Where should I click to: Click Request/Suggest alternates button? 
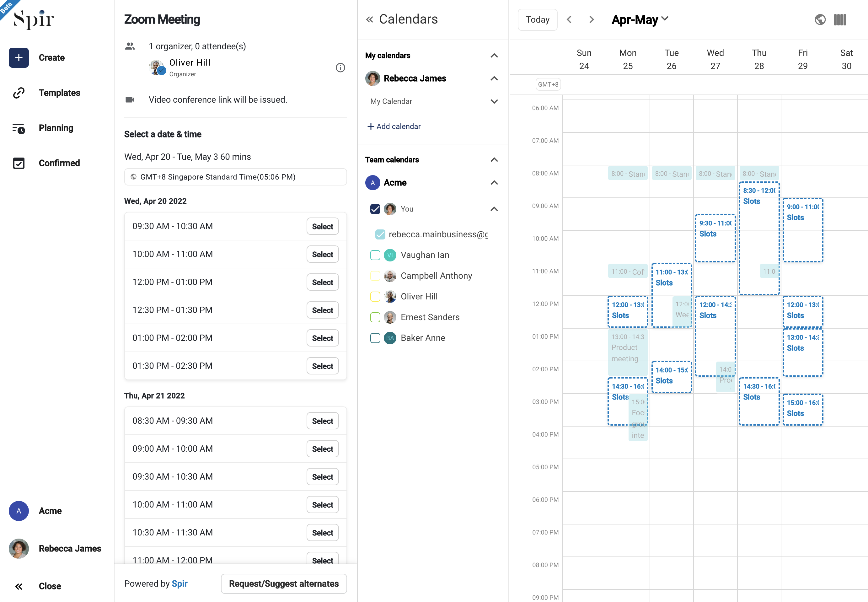(x=284, y=583)
